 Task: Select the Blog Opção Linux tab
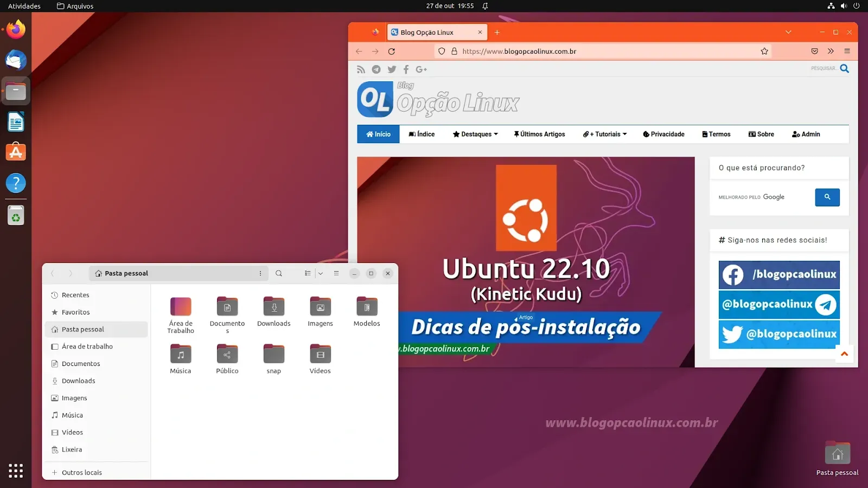click(x=437, y=33)
